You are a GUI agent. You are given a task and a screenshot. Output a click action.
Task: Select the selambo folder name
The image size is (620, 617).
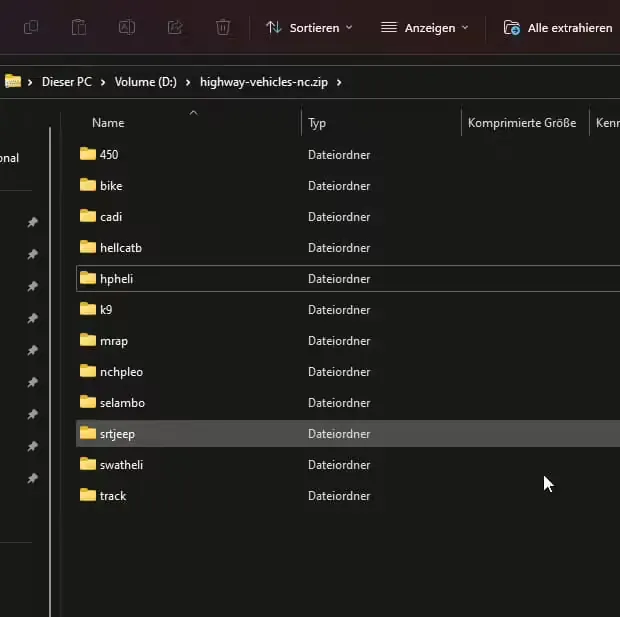[123, 403]
